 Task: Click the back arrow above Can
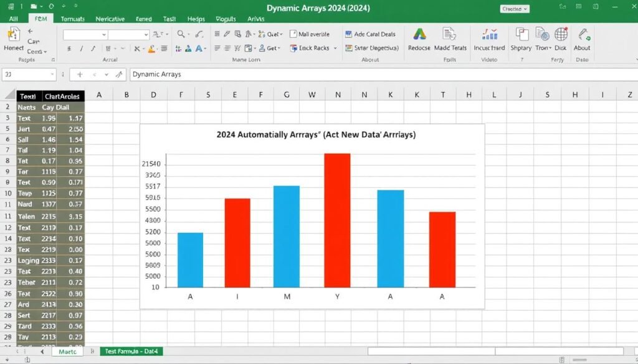[30, 31]
